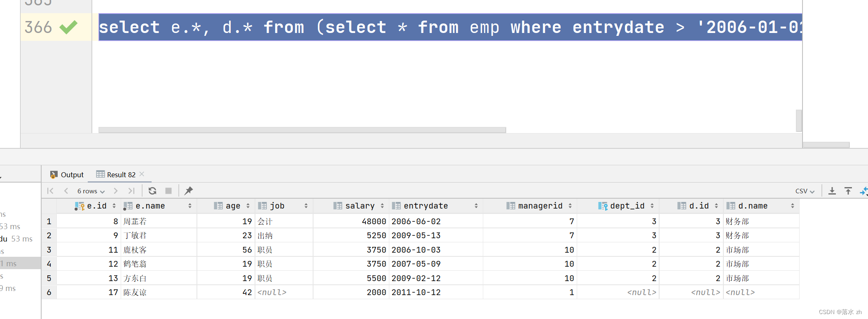Sort by the managerid column header
Viewport: 868px width, 319px height.
[x=530, y=206]
